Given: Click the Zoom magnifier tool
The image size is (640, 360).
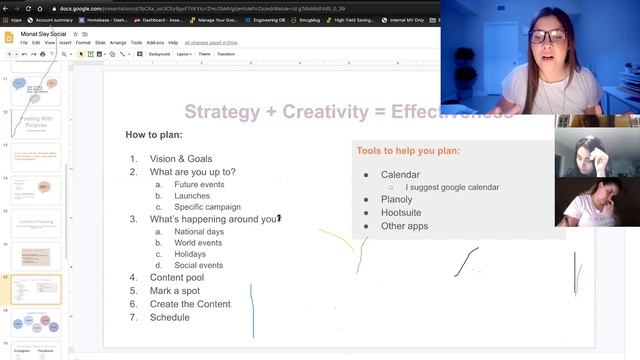Looking at the screenshot, I should (64, 54).
